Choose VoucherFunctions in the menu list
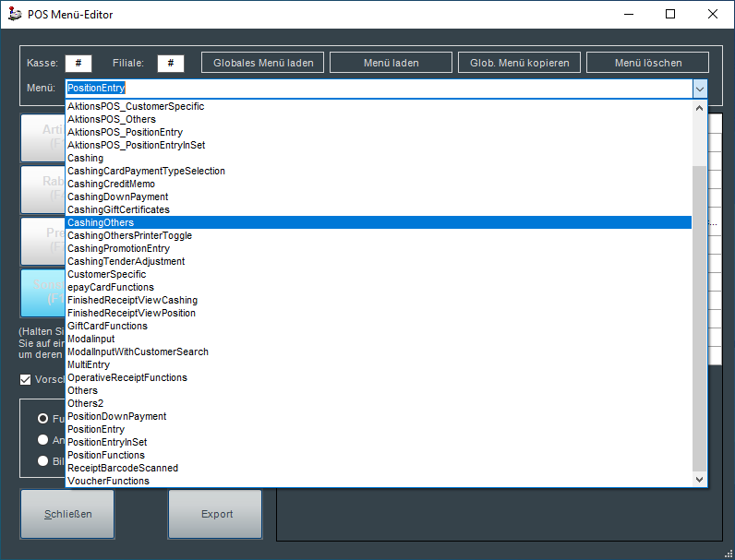This screenshot has height=560, width=735. (x=108, y=481)
